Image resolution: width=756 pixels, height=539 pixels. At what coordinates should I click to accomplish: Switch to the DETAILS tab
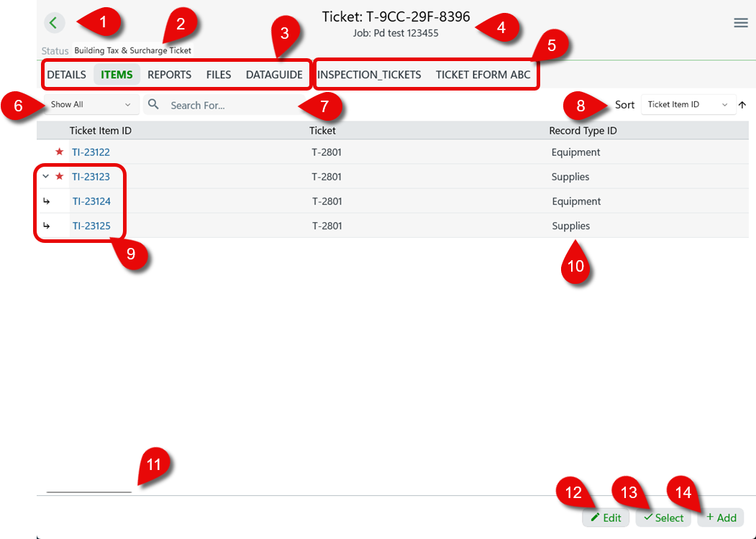point(66,75)
